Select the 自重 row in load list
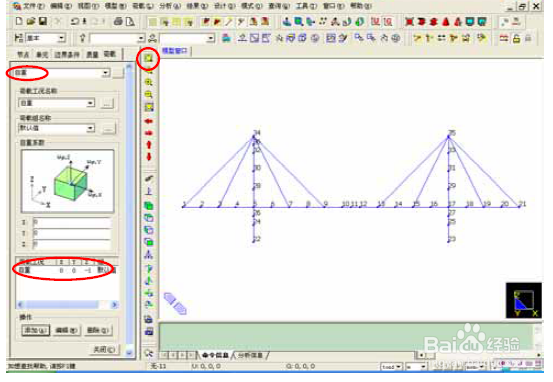The height and width of the screenshot is (382, 553). click(66, 270)
